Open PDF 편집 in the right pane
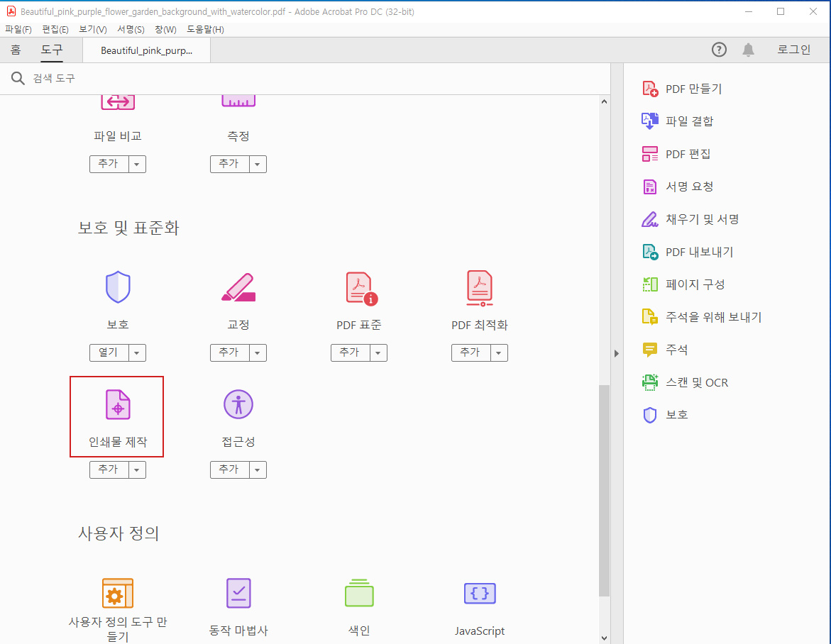831x644 pixels. coord(676,154)
